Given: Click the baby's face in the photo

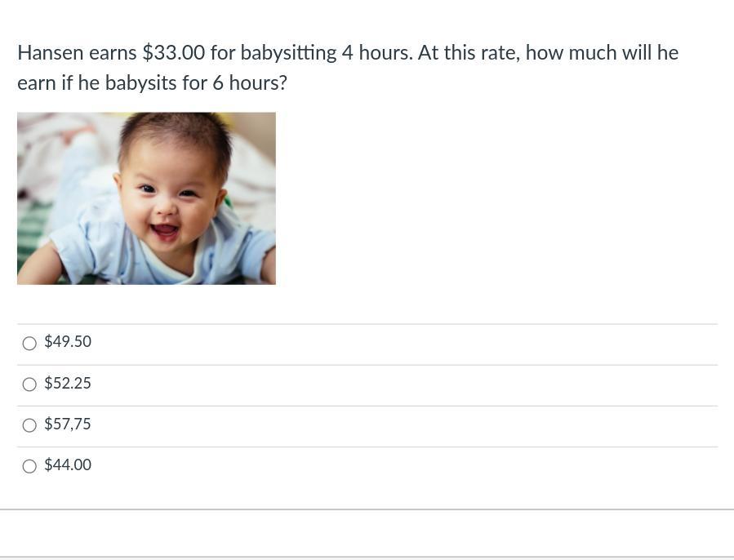Looking at the screenshot, I should coord(168,197).
